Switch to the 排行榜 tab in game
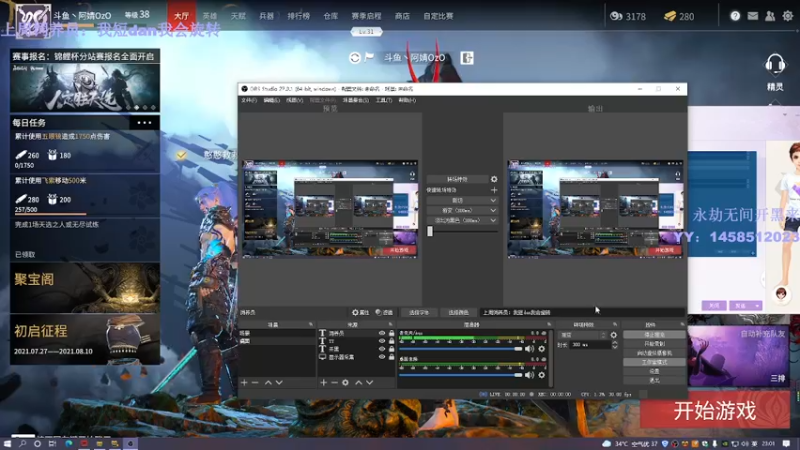Screen dimensions: 800x450 tap(298, 16)
